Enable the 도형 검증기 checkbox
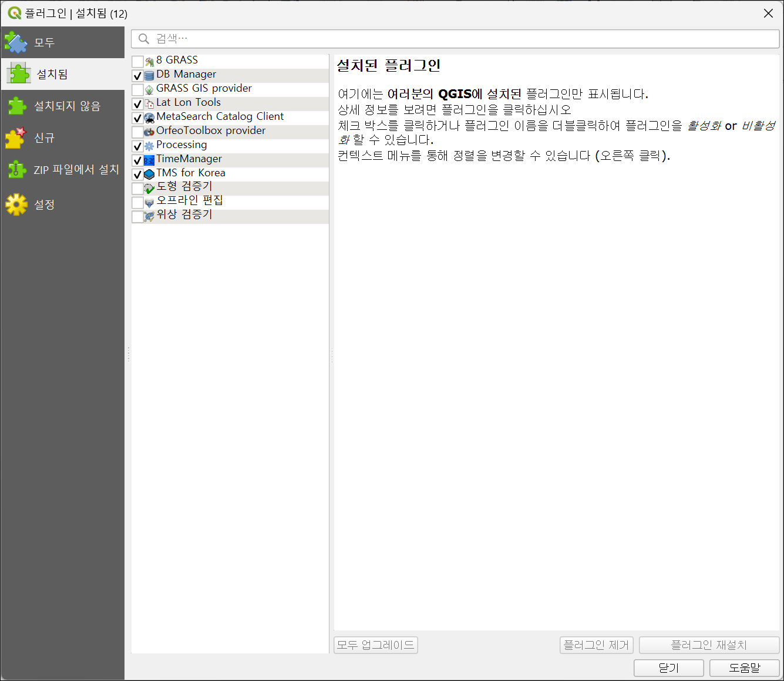Image resolution: width=784 pixels, height=681 pixels. (138, 189)
